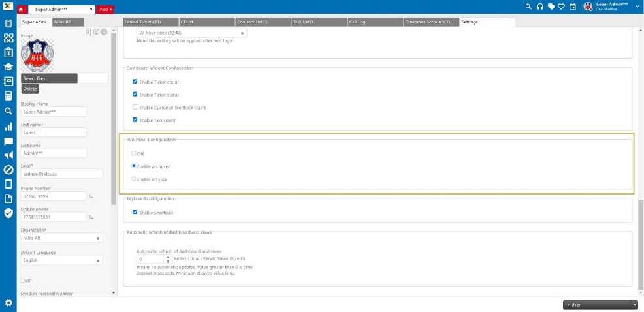The image size is (644, 312).
Task: Click the Delete image button
Action: click(30, 89)
